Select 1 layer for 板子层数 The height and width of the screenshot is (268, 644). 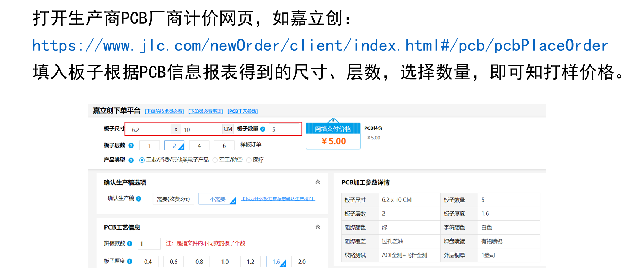(150, 145)
